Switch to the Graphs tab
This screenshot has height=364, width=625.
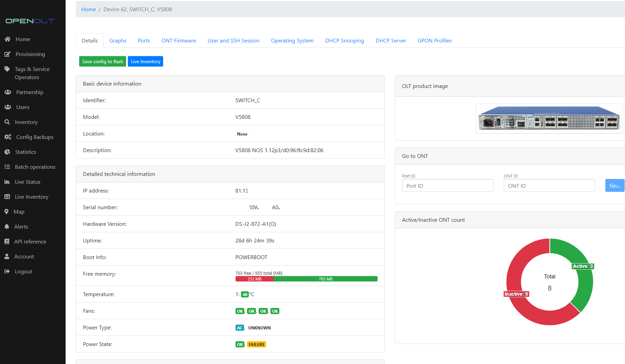118,40
